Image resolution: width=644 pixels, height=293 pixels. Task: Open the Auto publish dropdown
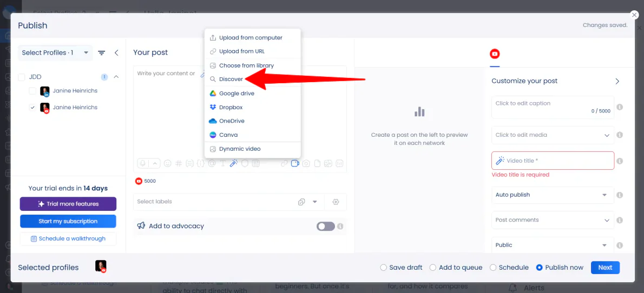(553, 195)
